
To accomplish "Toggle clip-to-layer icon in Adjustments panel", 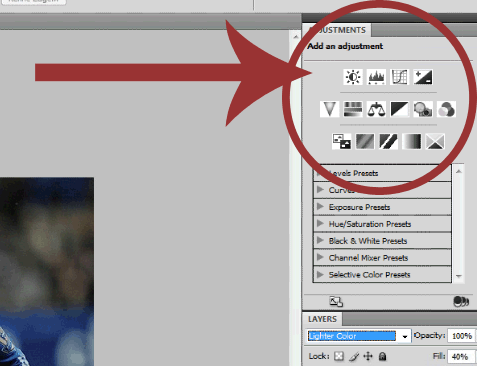I will click(461, 301).
